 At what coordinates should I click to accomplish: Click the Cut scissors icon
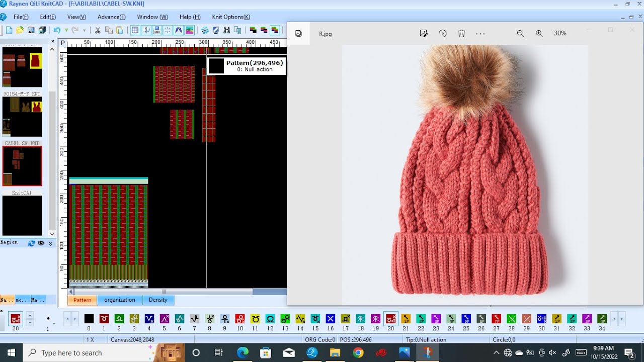[98, 30]
